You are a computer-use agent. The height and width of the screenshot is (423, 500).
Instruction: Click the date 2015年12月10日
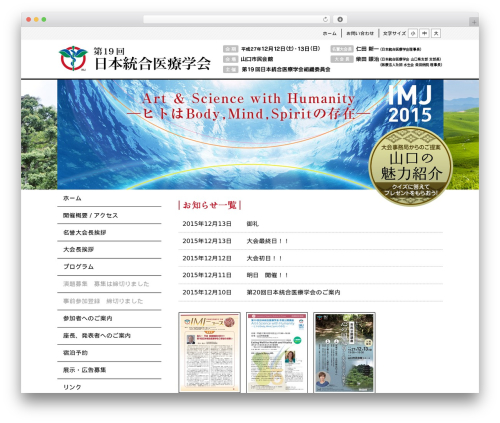(207, 292)
